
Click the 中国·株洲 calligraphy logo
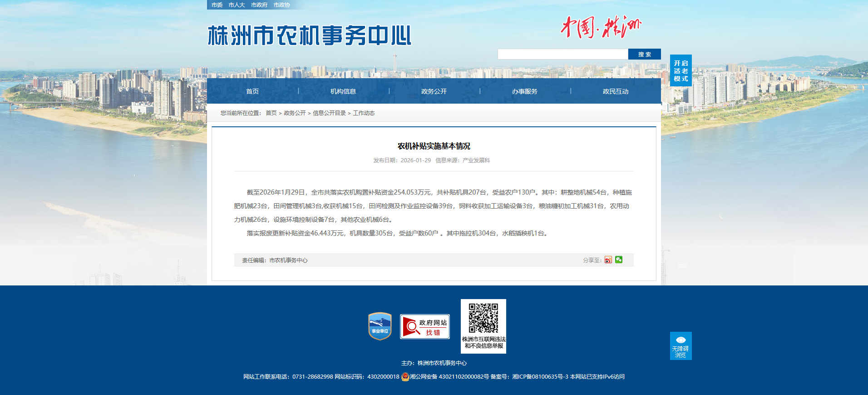600,27
